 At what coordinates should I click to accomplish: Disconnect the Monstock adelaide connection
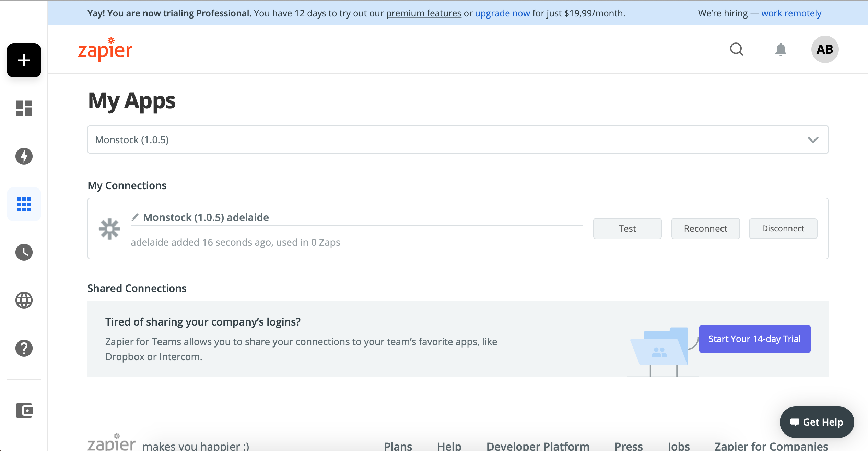pos(783,229)
